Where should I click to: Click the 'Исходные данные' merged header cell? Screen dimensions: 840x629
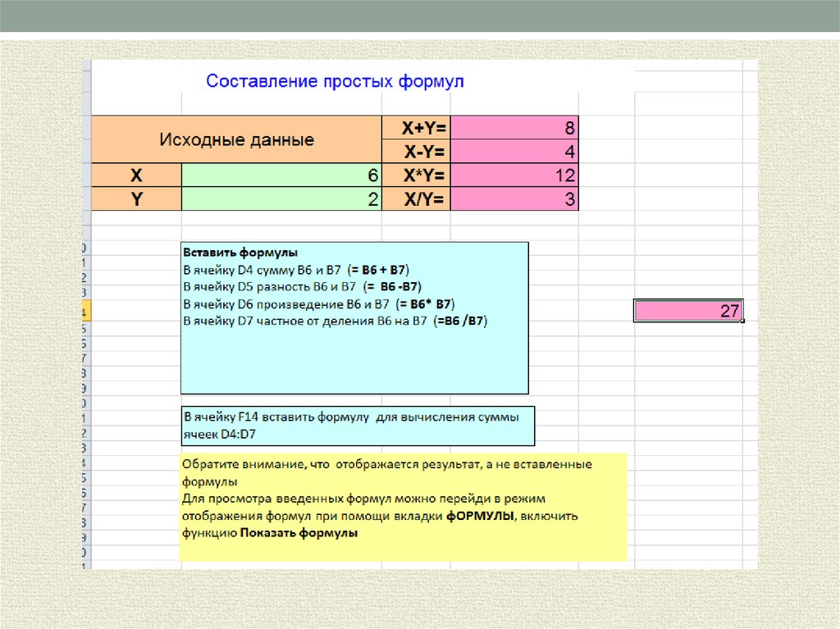tap(236, 139)
